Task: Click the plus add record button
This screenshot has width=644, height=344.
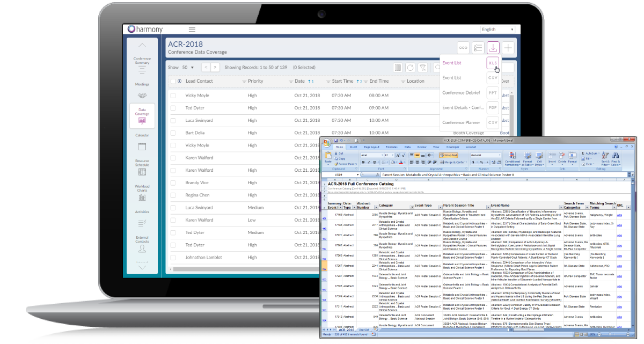Action: coord(508,48)
